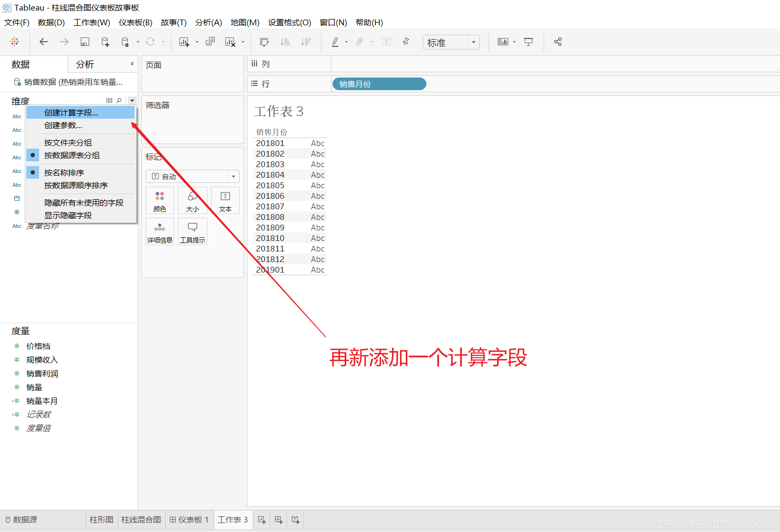780x532 pixels.
Task: Open the 设置格式(O) menu
Action: pyautogui.click(x=290, y=23)
